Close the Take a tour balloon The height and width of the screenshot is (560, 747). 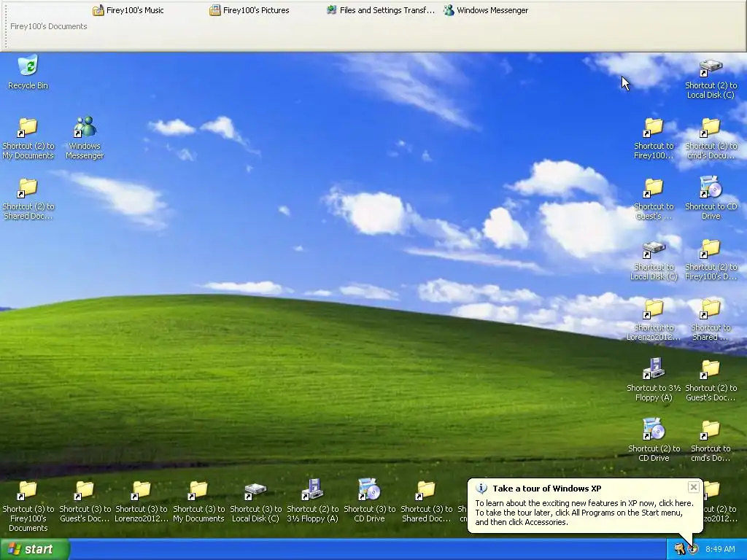(x=694, y=486)
